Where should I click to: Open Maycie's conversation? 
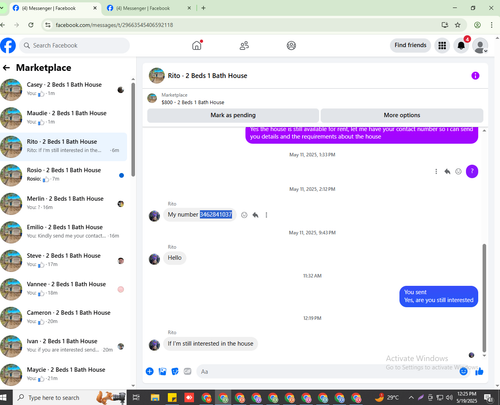click(63, 374)
